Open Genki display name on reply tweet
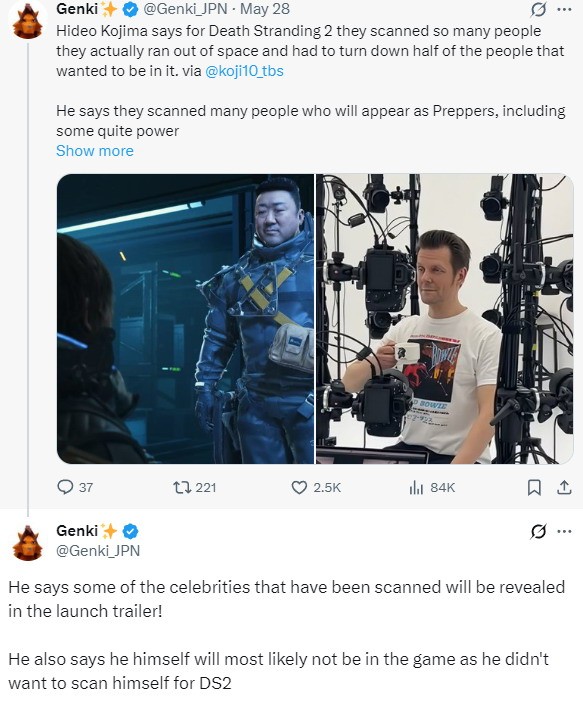The image size is (583, 702). (77, 531)
